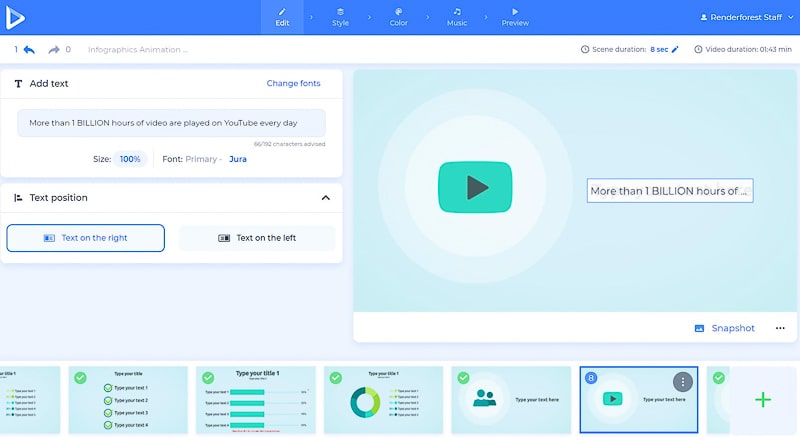Image resolution: width=800 pixels, height=437 pixels.
Task: Open options menu on selected scene thumbnail
Action: tap(683, 381)
